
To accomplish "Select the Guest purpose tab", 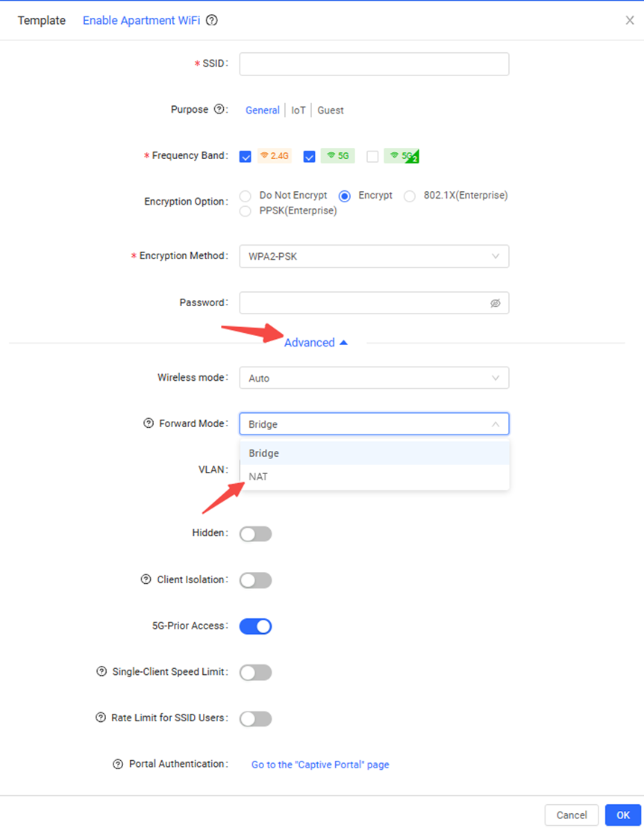I will (331, 110).
